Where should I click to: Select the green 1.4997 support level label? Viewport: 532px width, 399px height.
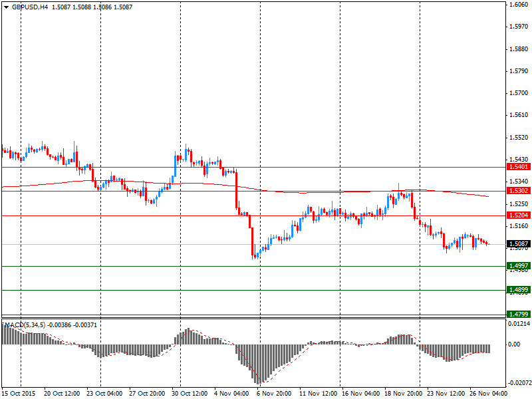coord(519,265)
